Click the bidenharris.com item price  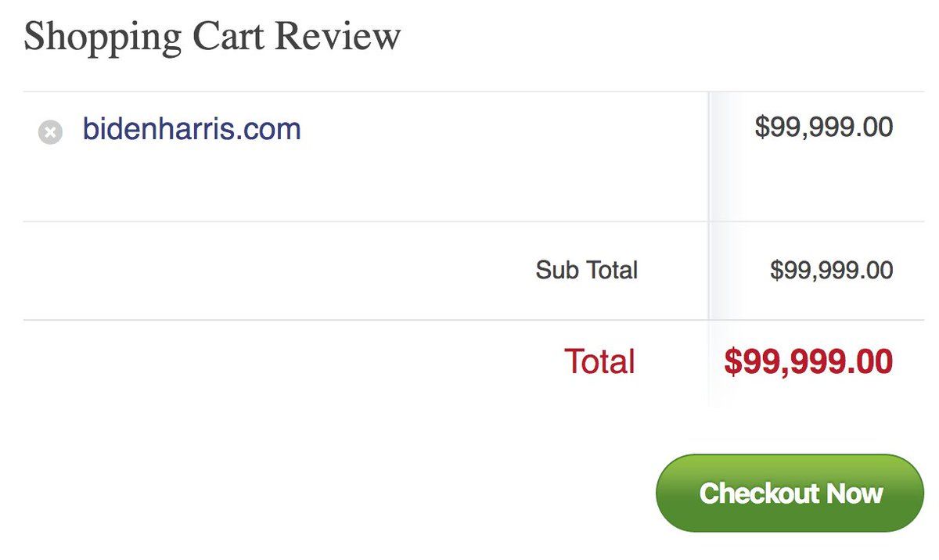823,127
